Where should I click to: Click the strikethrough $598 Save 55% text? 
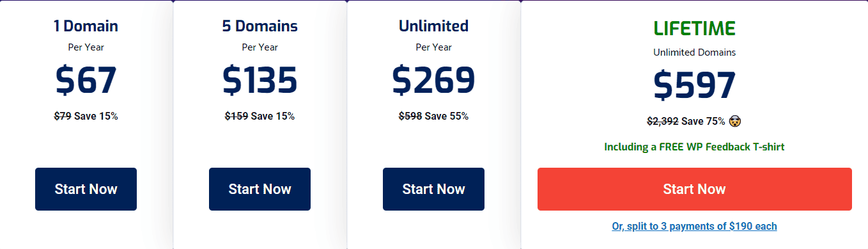click(x=433, y=116)
